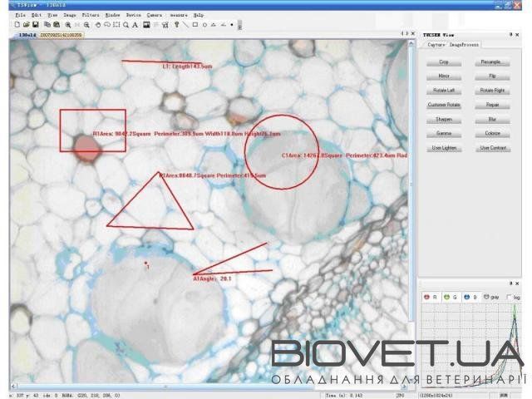
Task: Open the Filters menu
Action: (x=91, y=15)
